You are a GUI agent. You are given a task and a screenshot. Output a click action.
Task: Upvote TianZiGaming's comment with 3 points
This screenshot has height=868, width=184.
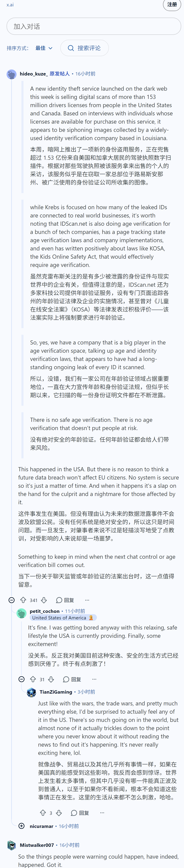coord(43,812)
